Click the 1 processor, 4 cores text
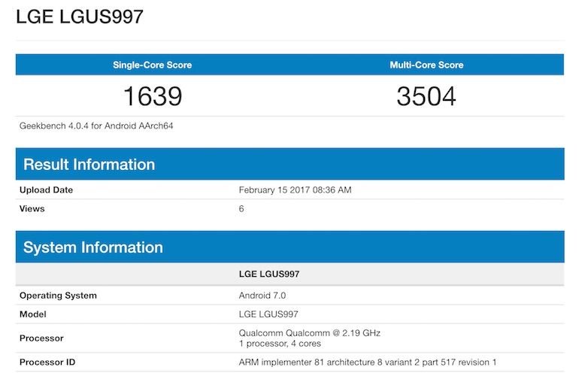 point(280,344)
